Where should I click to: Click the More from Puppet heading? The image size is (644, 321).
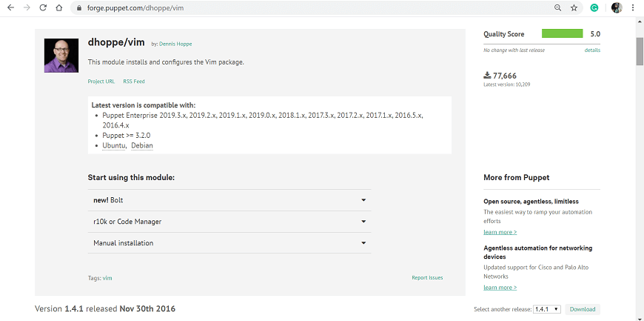[x=517, y=178]
